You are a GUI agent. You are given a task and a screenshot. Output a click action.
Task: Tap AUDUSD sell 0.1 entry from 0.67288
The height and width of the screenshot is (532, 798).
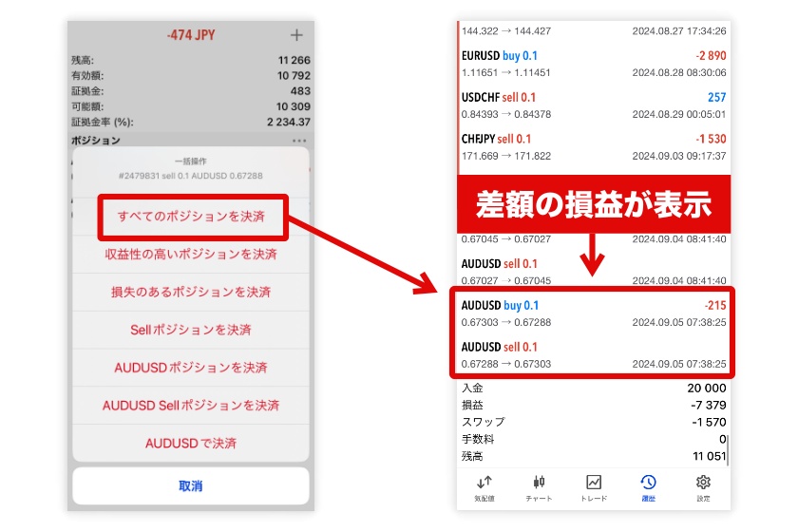[x=593, y=355]
